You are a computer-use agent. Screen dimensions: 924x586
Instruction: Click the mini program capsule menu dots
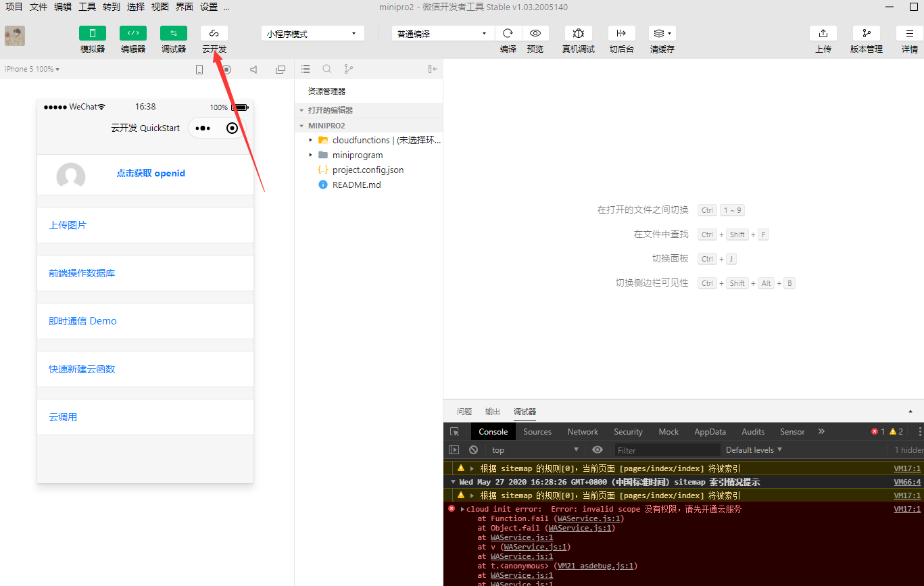pyautogui.click(x=203, y=128)
